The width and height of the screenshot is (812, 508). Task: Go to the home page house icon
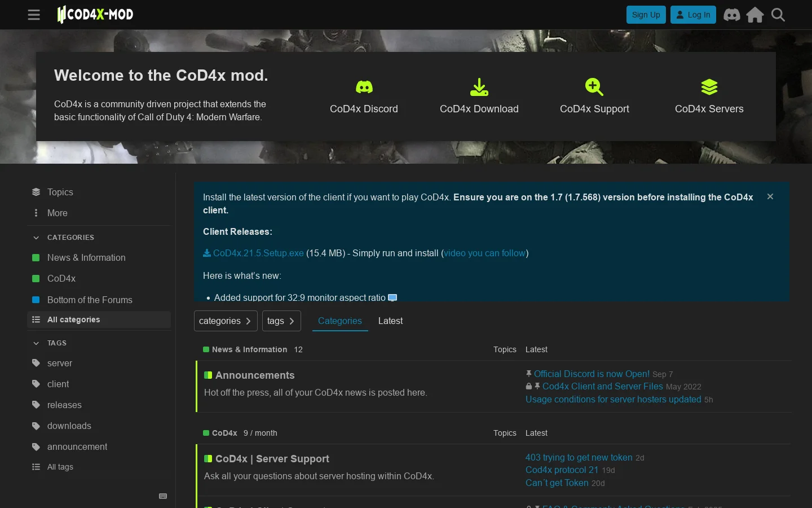click(755, 15)
